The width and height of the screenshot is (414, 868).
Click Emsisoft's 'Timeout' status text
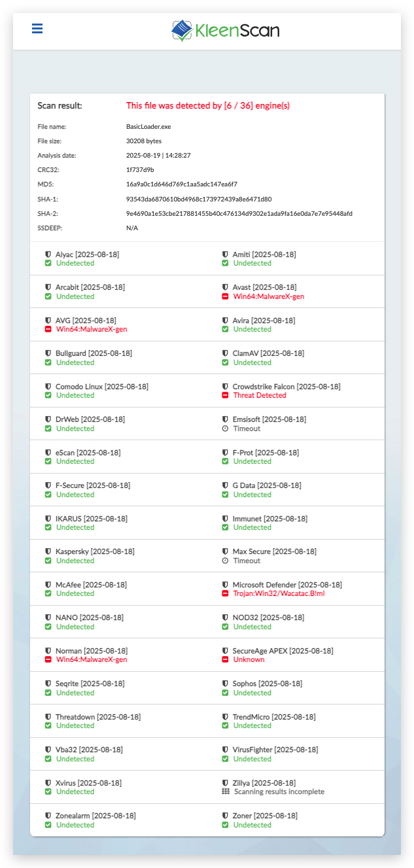(x=247, y=428)
